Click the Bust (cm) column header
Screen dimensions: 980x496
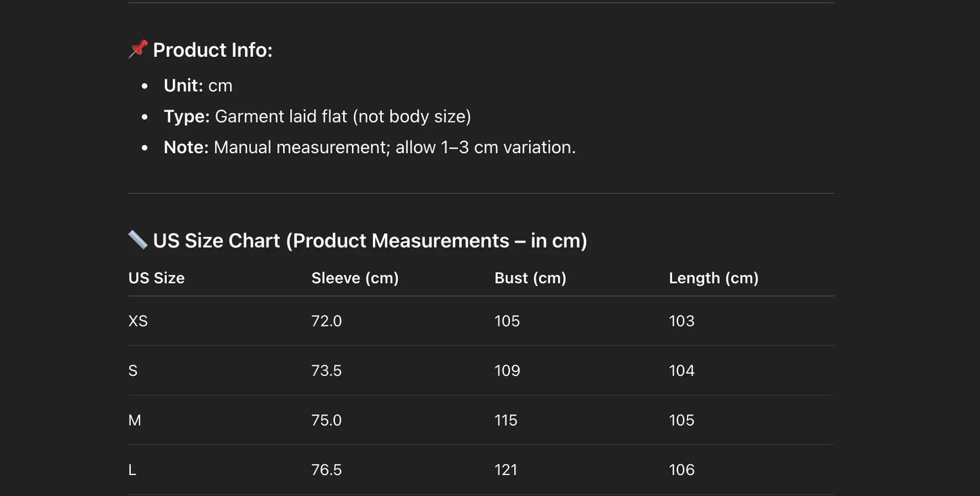tap(530, 278)
